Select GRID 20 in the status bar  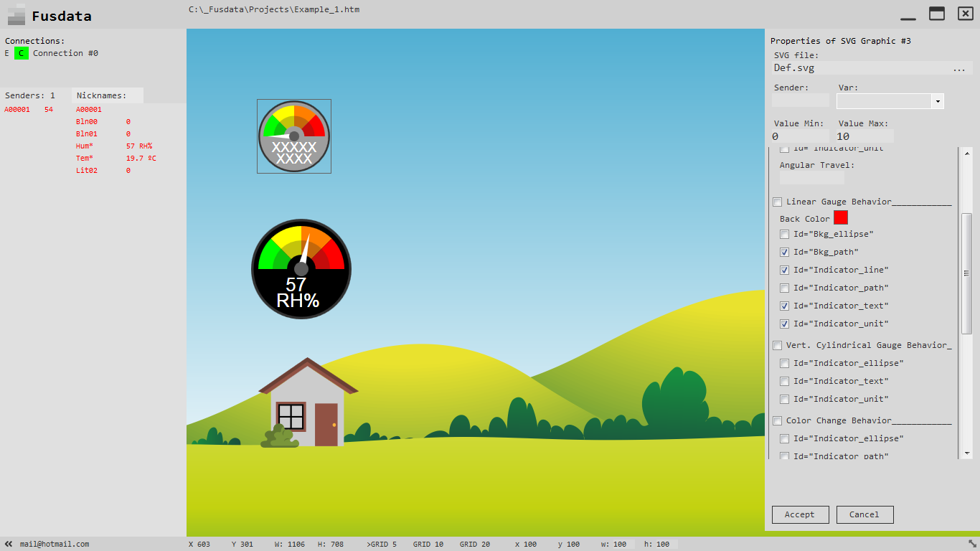click(x=475, y=545)
